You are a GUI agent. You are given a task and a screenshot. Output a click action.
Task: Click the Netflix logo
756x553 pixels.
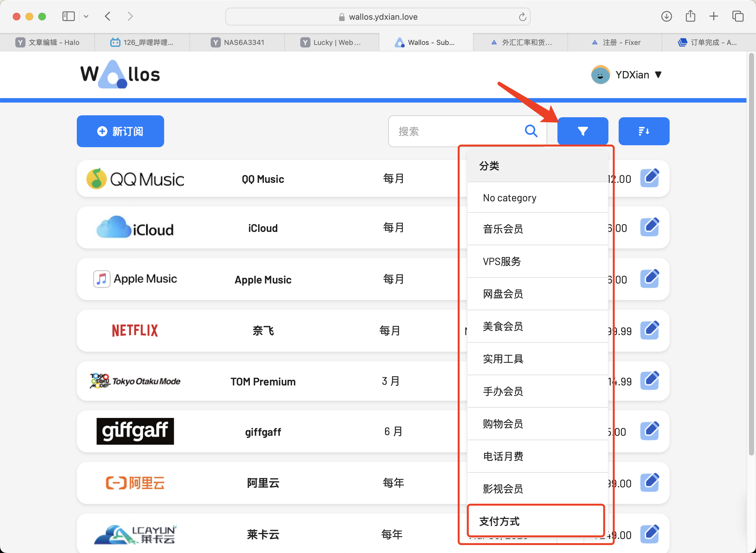(x=135, y=330)
